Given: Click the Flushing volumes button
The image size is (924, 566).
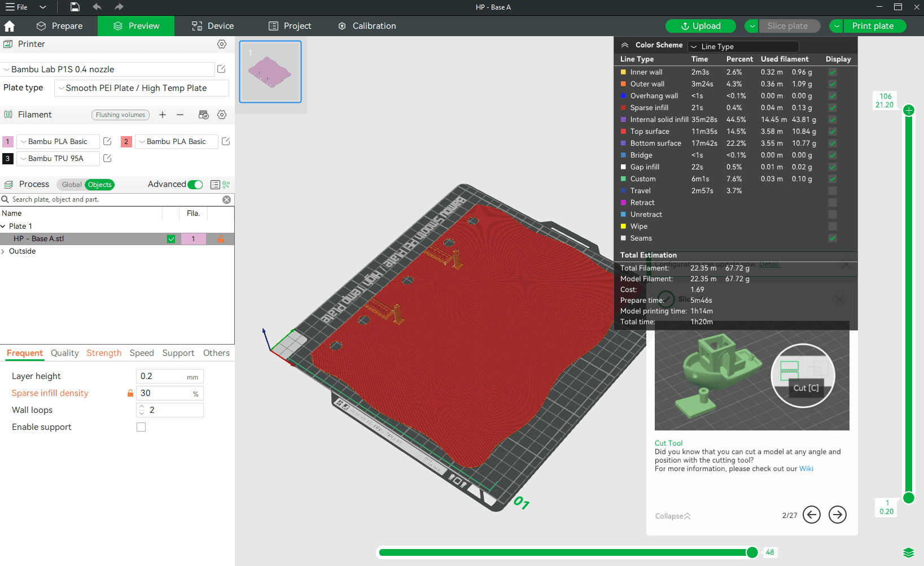Looking at the screenshot, I should coord(120,115).
